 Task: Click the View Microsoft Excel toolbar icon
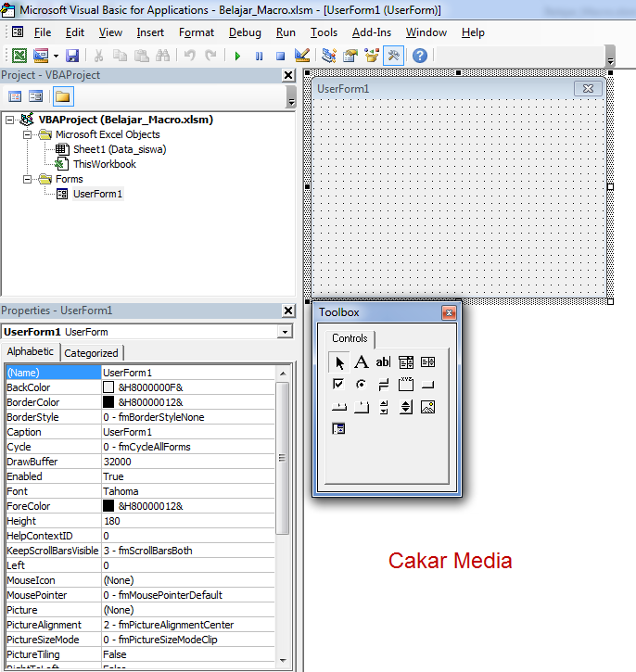[19, 56]
